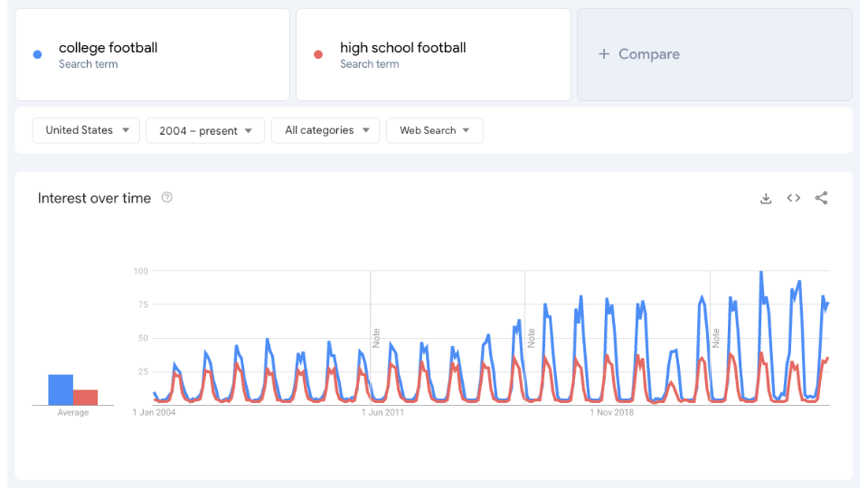Click the red dot for high school football

318,54
